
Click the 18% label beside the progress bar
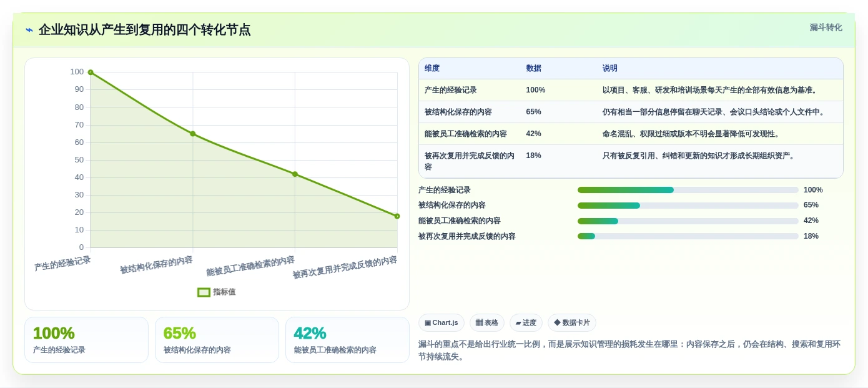click(x=811, y=236)
